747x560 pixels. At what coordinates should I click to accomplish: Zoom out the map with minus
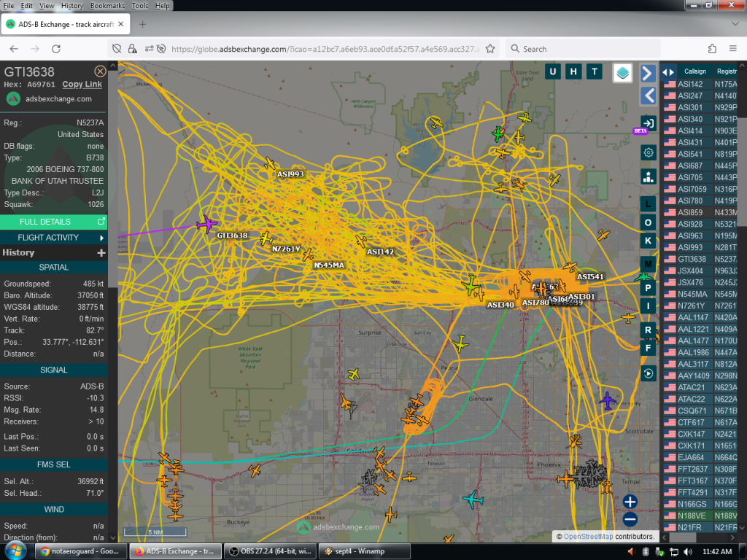[x=630, y=519]
